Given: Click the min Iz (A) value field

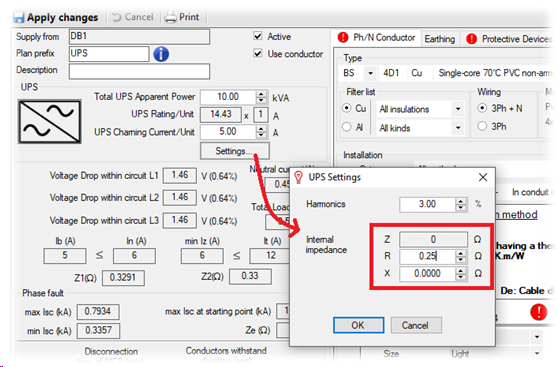Looking at the screenshot, I should click(202, 256).
